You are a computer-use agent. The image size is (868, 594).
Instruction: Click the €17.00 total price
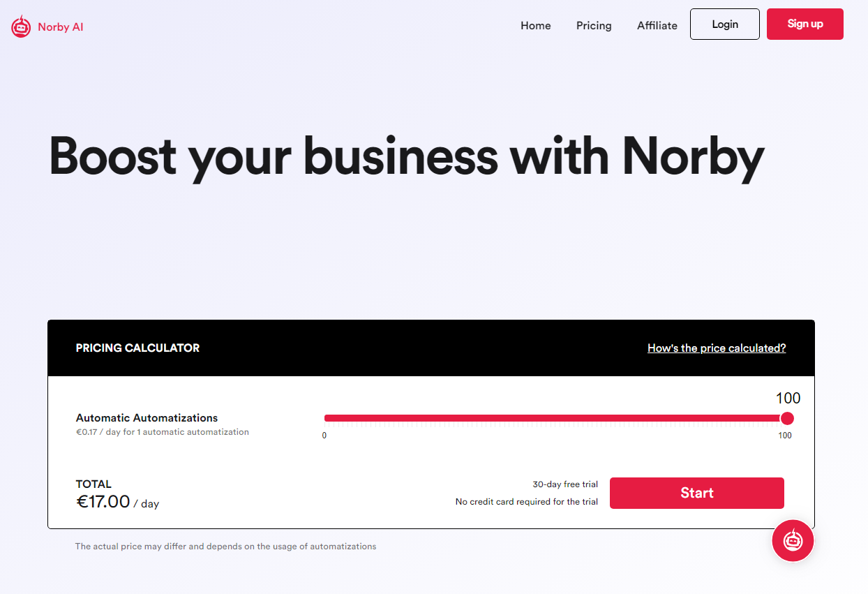pos(103,501)
